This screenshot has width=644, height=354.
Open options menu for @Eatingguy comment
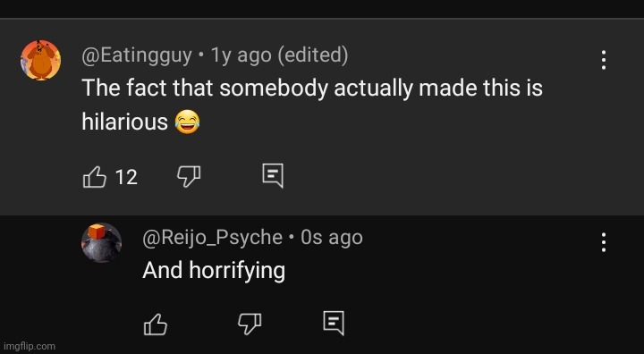[604, 60]
